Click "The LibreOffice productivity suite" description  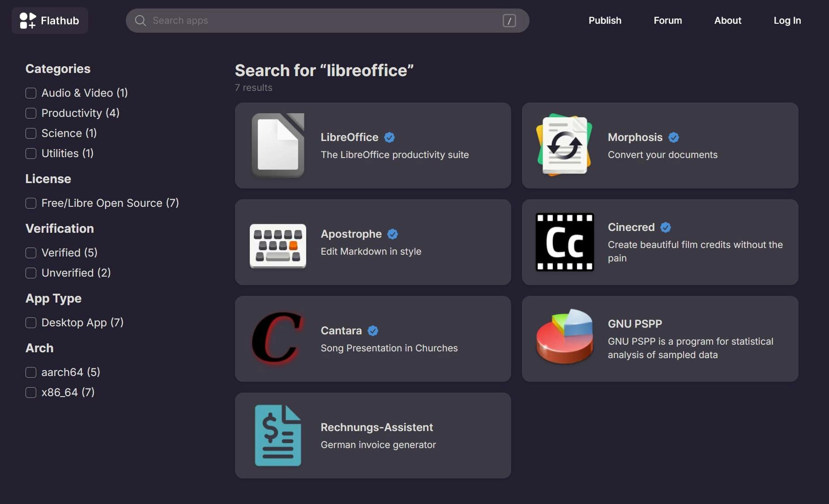pos(394,155)
